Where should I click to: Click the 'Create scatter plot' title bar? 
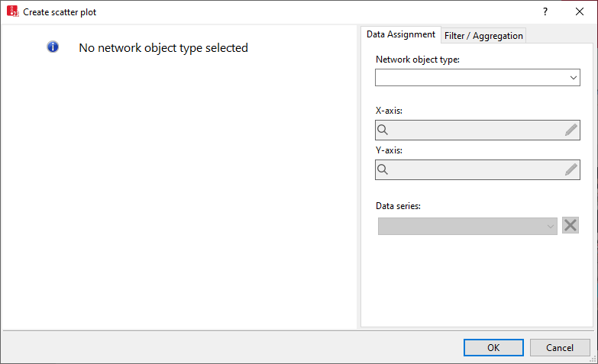[x=267, y=12]
